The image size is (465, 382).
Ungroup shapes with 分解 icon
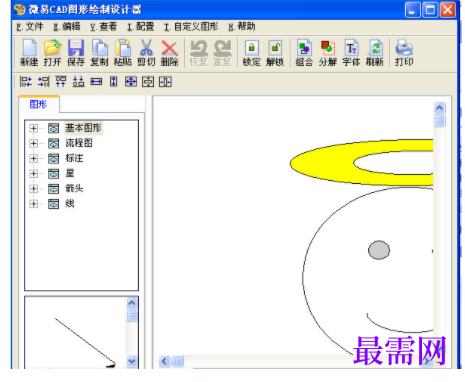tap(328, 53)
